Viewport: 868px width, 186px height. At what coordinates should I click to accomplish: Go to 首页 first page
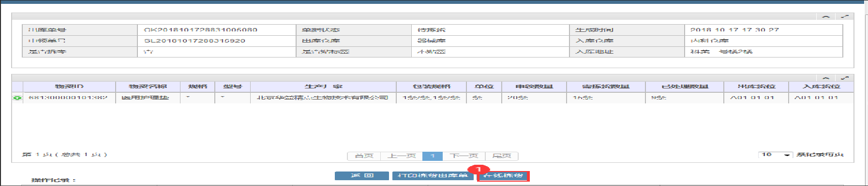tap(364, 156)
